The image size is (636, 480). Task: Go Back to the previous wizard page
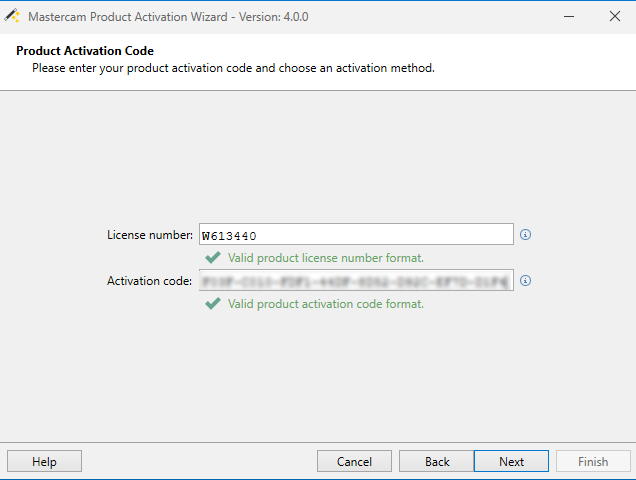point(437,462)
